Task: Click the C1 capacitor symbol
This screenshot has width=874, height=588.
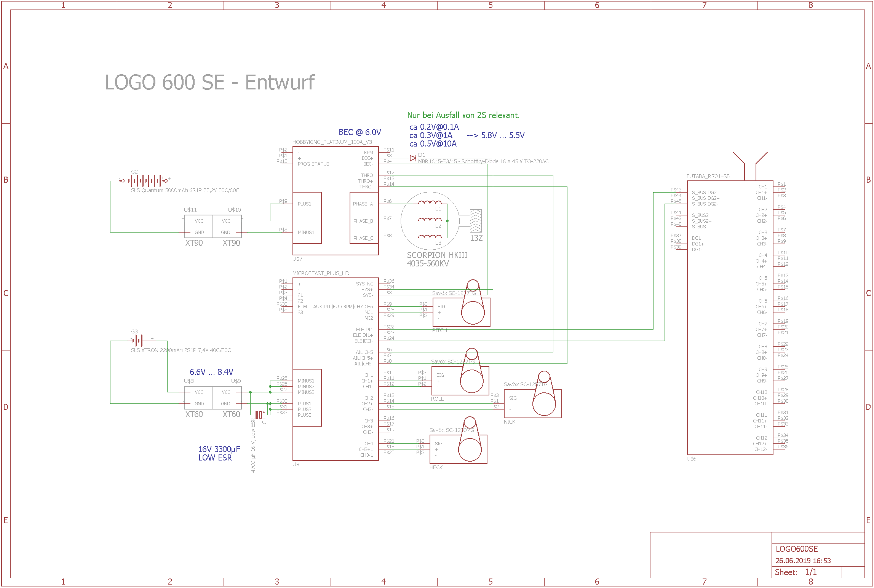Action: pyautogui.click(x=259, y=414)
